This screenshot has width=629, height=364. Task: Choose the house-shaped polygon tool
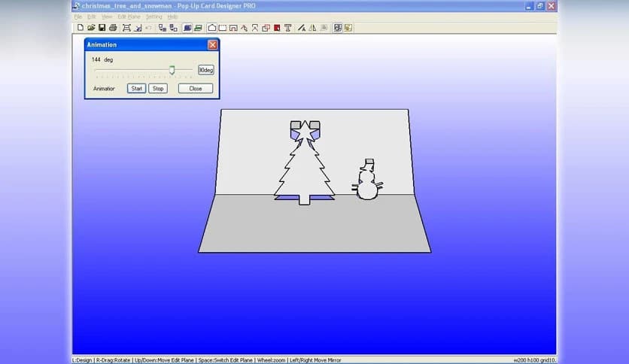pos(212,28)
